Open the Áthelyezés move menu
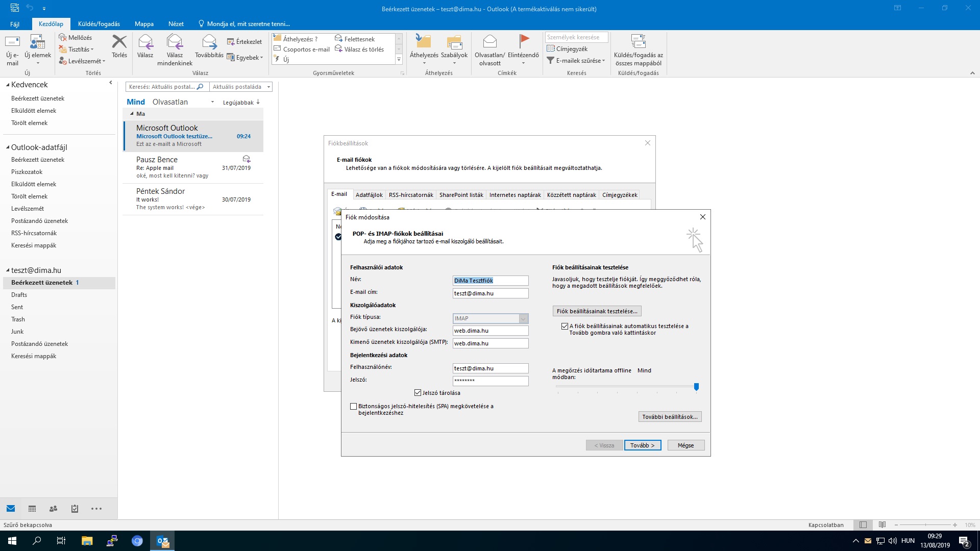Screen dimensions: 980x551 click(424, 51)
